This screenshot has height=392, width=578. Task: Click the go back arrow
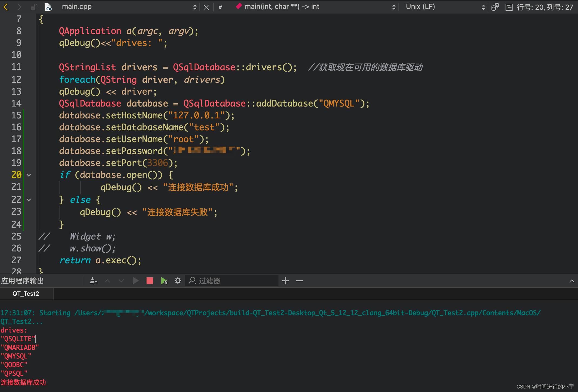[6, 7]
